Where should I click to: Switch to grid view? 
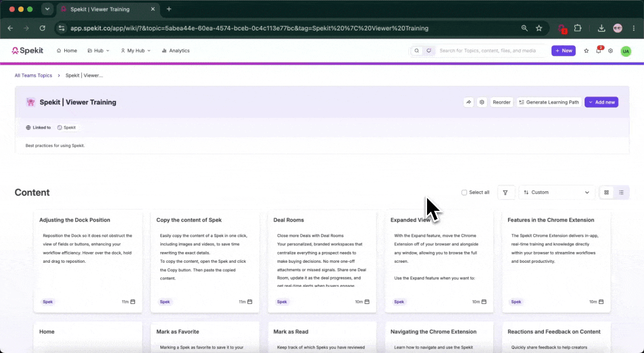[607, 193]
